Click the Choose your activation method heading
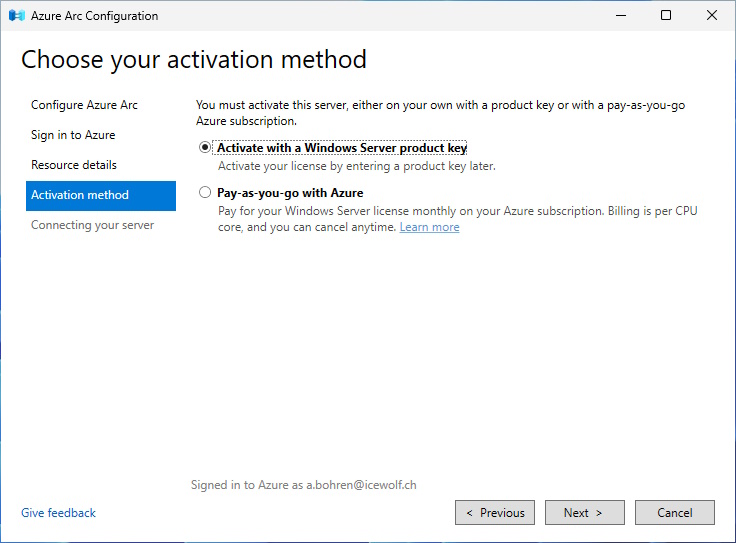The image size is (736, 543). (194, 60)
